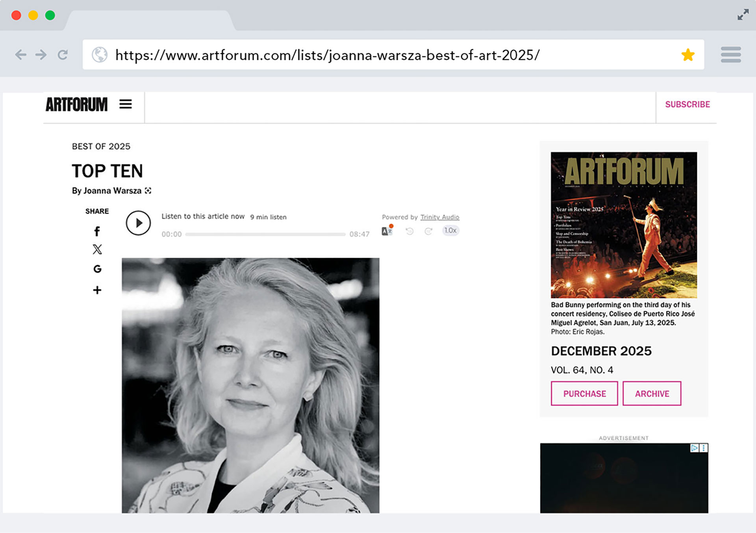
Task: Skip forward in the audio player
Action: click(428, 231)
